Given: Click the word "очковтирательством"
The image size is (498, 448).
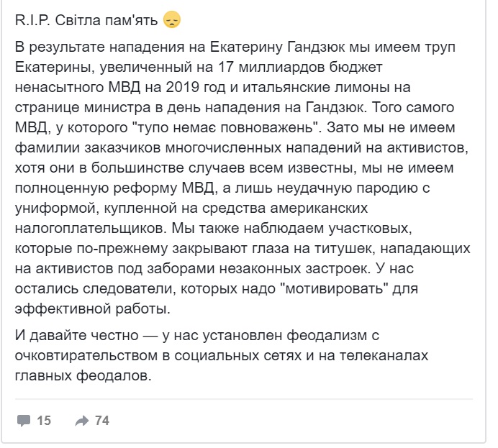Looking at the screenshot, I should click(x=86, y=356).
